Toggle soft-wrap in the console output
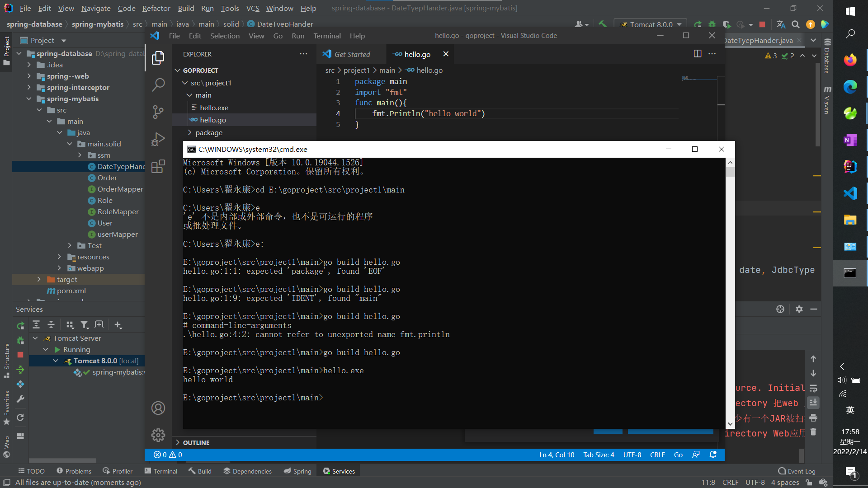The image size is (868, 488). click(x=813, y=388)
